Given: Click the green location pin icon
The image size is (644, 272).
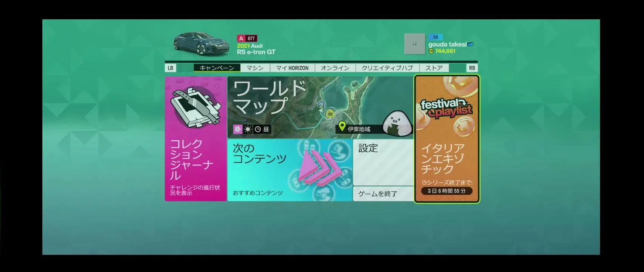Looking at the screenshot, I should coord(342,127).
